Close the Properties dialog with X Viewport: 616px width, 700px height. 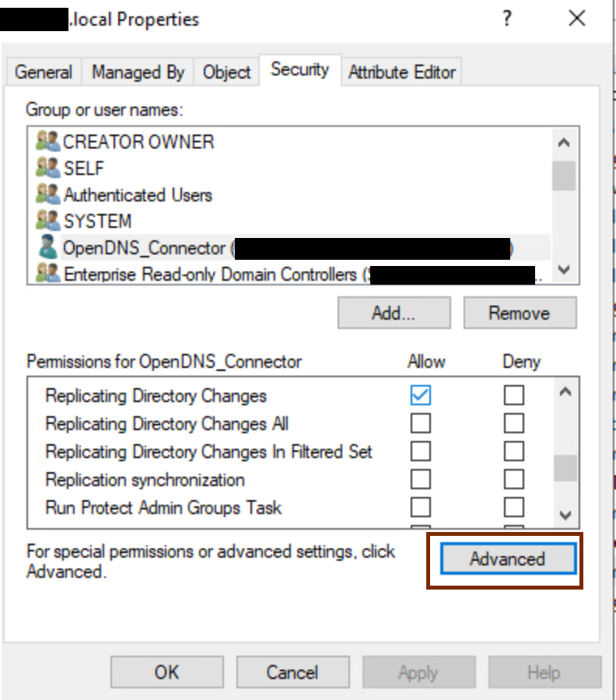click(x=577, y=19)
